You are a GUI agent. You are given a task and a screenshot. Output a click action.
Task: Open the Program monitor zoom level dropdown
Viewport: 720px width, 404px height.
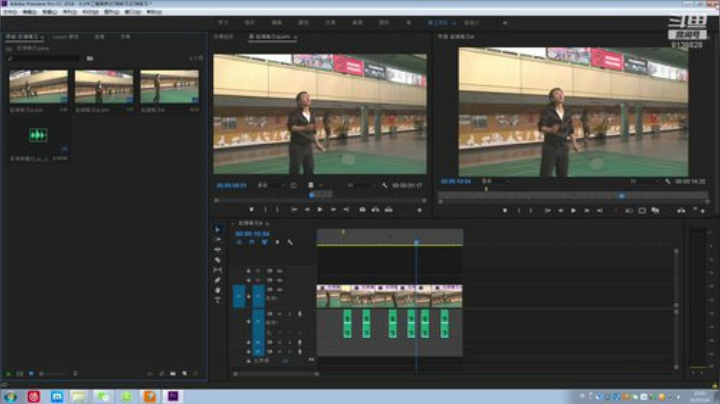coord(495,182)
